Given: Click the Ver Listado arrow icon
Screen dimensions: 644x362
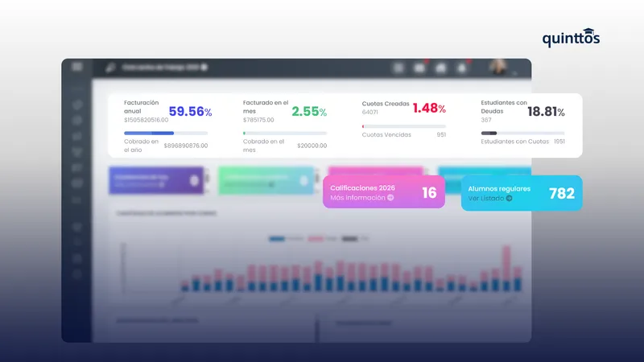Looking at the screenshot, I should coord(509,198).
